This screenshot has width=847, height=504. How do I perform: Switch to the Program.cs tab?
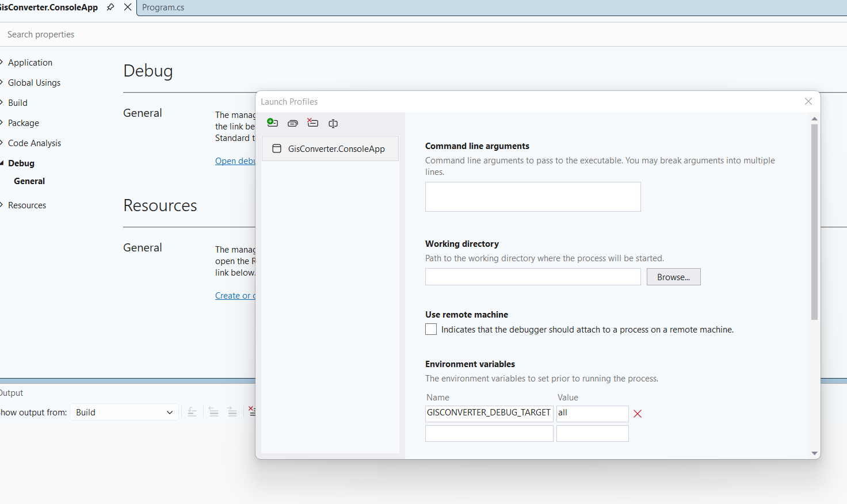click(x=163, y=7)
